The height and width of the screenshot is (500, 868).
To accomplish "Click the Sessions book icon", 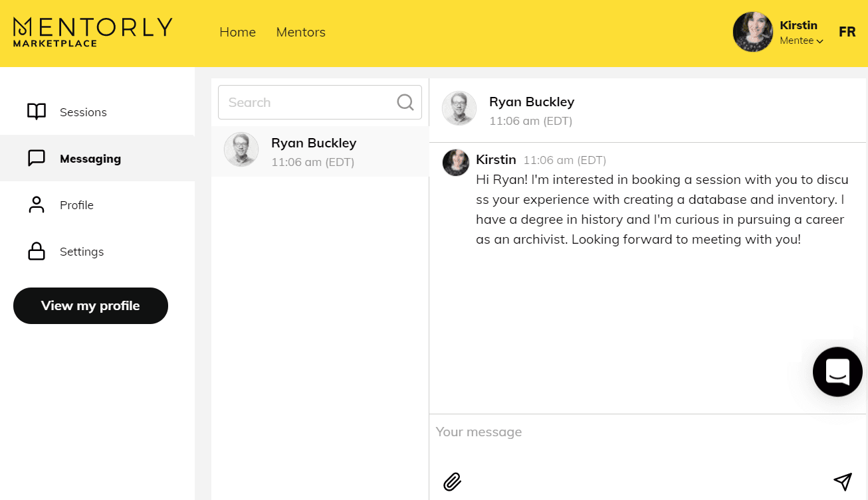I will click(x=37, y=112).
